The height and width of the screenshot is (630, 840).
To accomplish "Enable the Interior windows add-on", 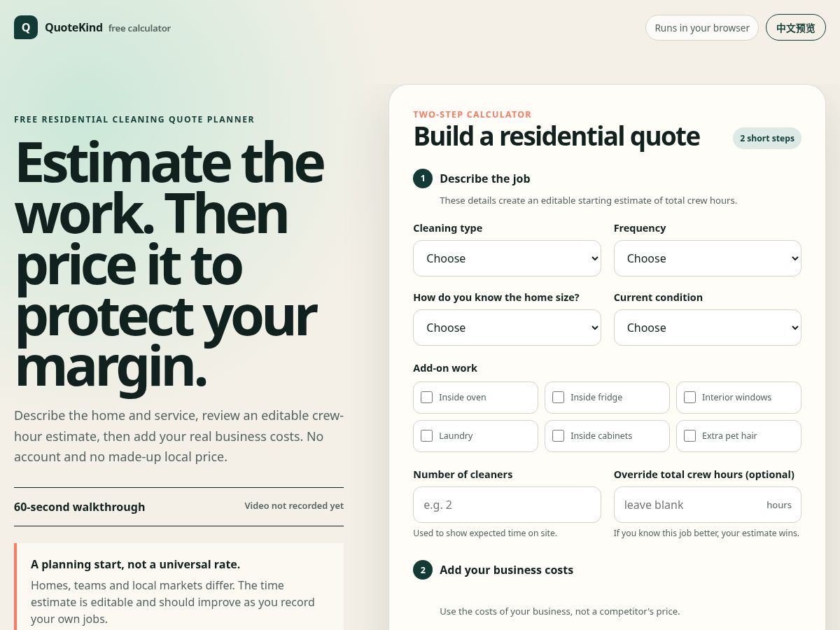I will [689, 397].
